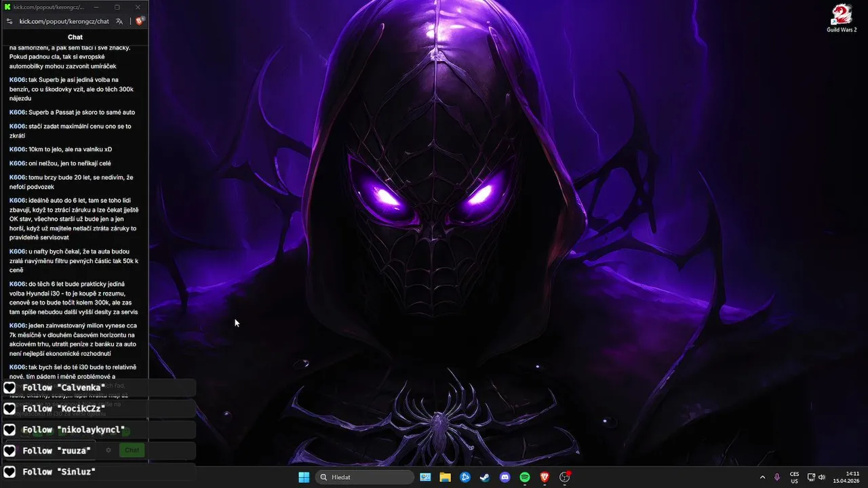Image resolution: width=868 pixels, height=488 pixels.
Task: Click K606 username on "Superb a Passat" message
Action: [18, 112]
